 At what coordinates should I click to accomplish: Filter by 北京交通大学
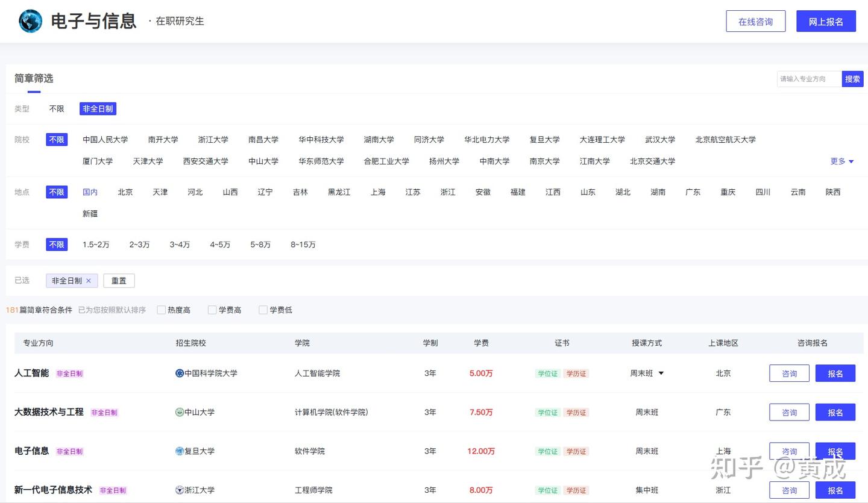click(652, 161)
